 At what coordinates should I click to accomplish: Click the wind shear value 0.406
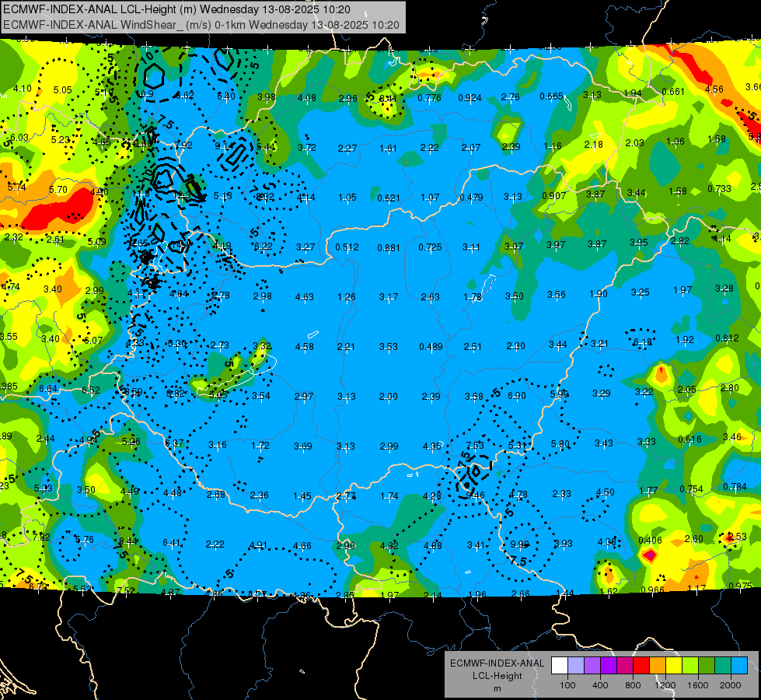tap(651, 541)
